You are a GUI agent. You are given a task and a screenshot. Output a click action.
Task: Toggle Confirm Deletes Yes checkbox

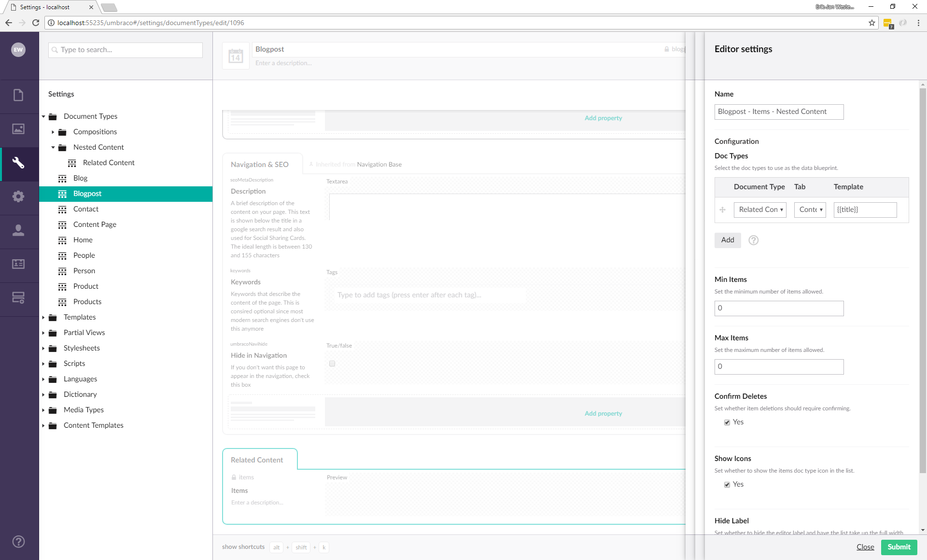pos(727,422)
